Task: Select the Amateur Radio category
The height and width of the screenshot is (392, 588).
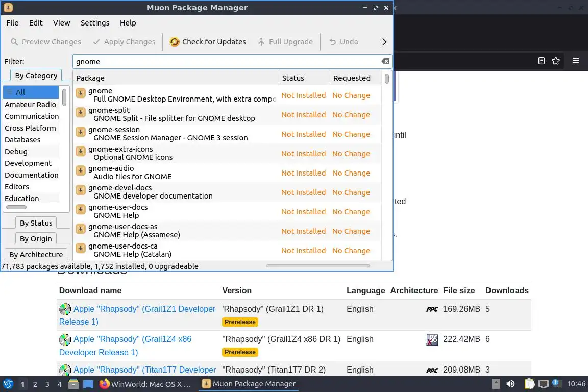Action: (x=31, y=105)
